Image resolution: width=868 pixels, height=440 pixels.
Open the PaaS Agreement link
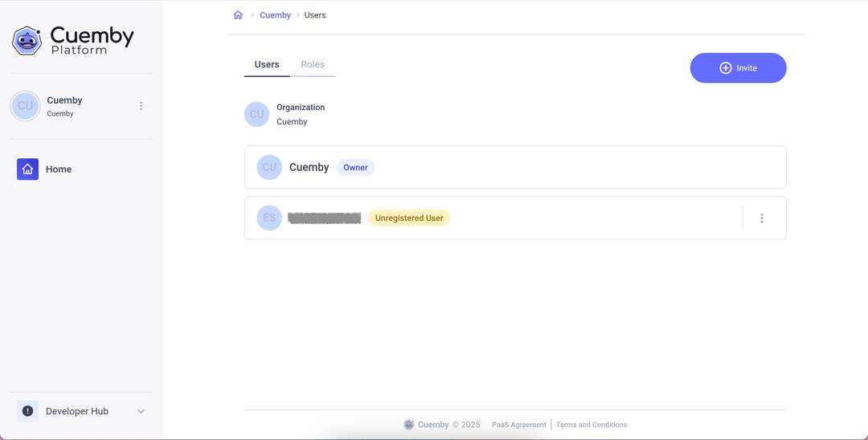coord(519,425)
